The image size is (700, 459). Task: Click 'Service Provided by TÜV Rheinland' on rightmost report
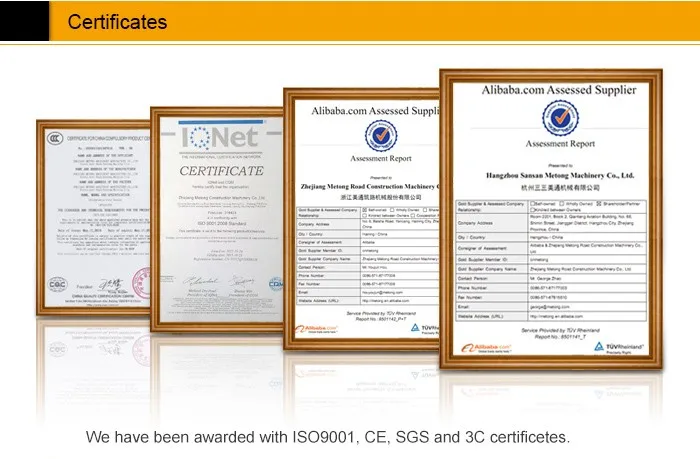tap(560, 330)
